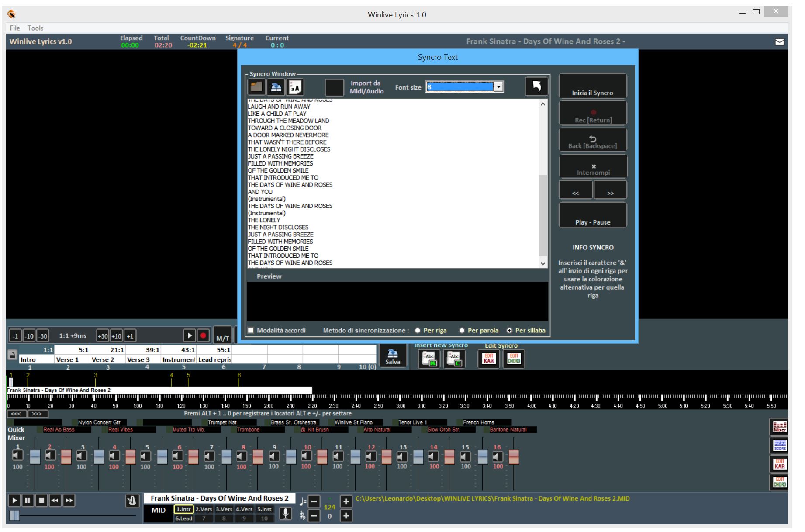Viewport: 805px width, 532px height.
Task: Click the lyrics text scrollbar down arrow
Action: (543, 263)
